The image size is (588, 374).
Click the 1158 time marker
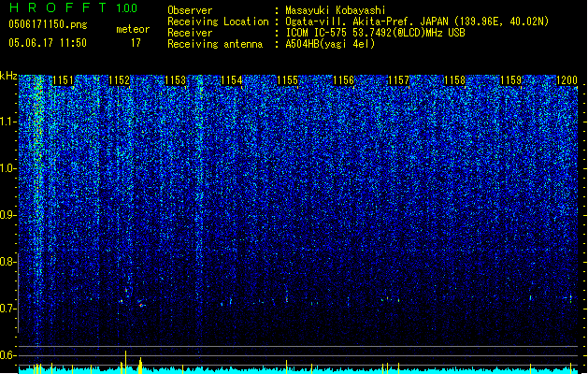[x=455, y=80]
